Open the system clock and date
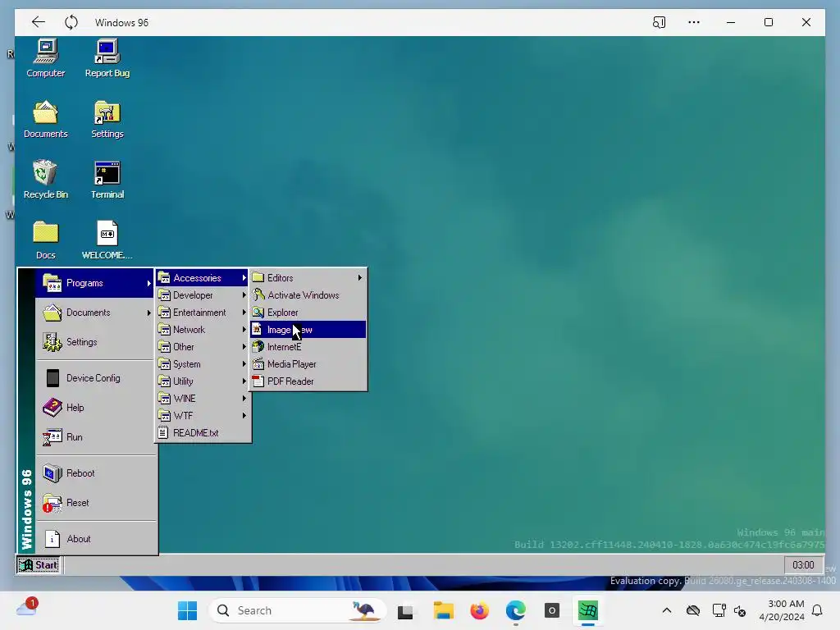840x630 pixels. (x=782, y=610)
